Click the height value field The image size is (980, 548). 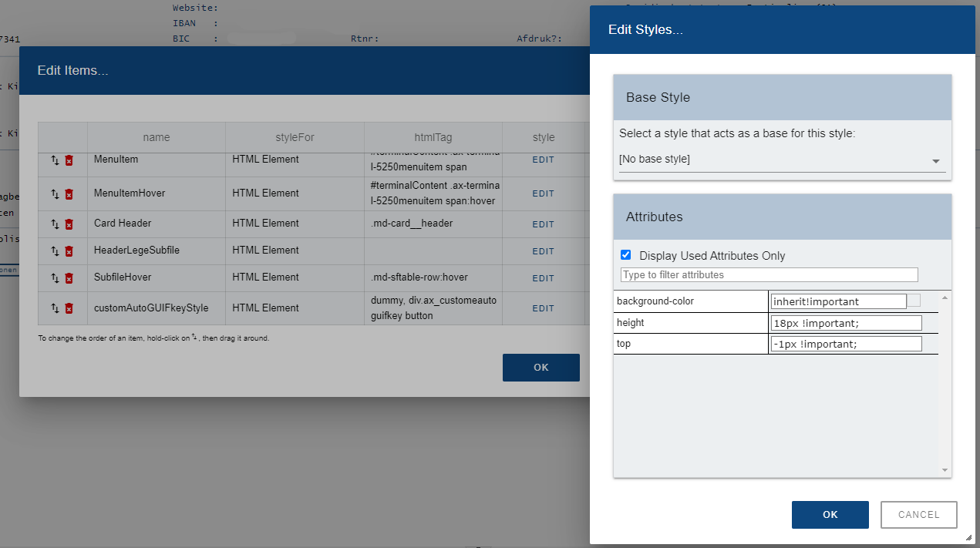click(x=847, y=323)
